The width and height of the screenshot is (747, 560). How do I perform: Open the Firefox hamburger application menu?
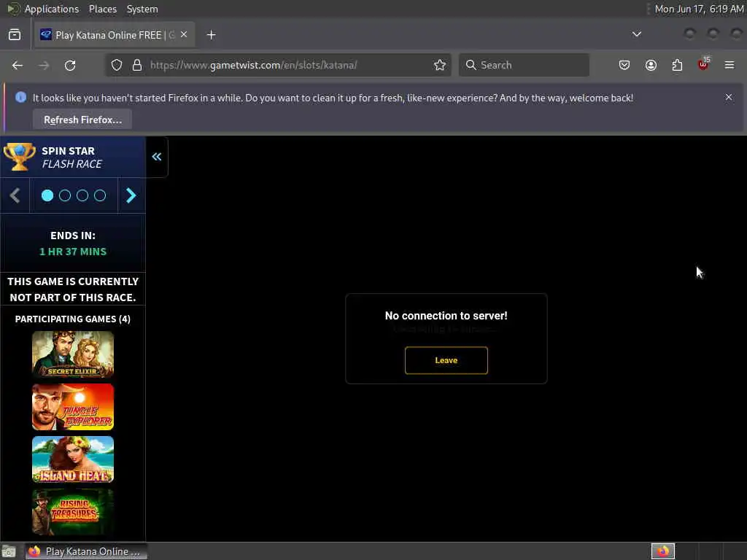729,65
